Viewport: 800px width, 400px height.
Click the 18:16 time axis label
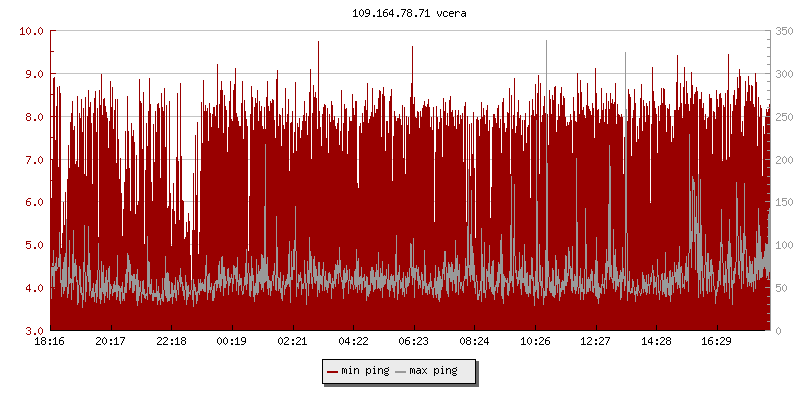pyautogui.click(x=50, y=342)
